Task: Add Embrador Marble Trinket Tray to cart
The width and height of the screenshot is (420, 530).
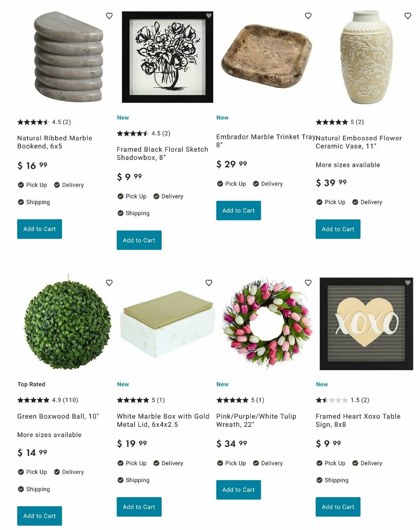Action: point(238,211)
